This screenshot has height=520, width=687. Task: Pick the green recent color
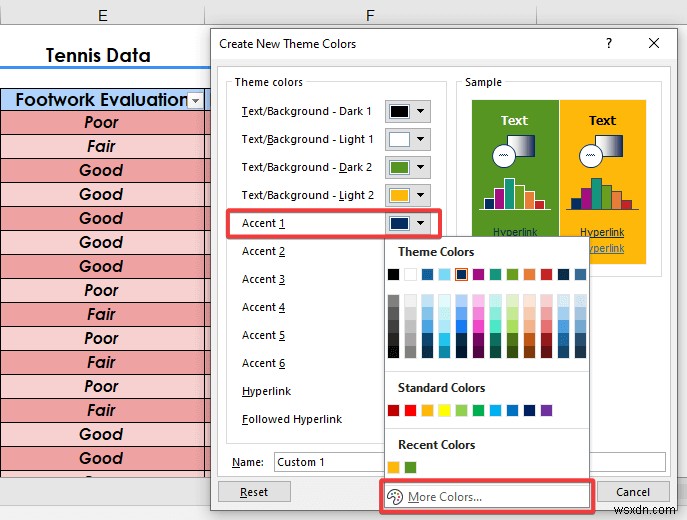[x=411, y=467]
